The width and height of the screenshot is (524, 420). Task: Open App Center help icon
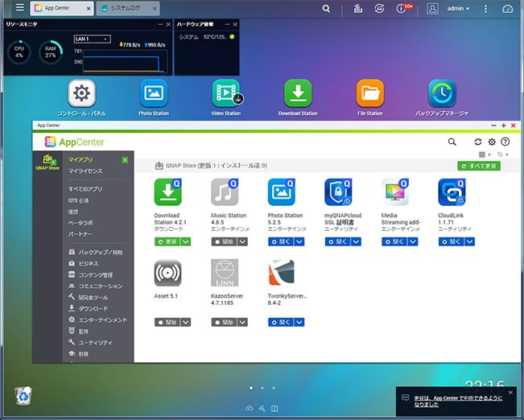pyautogui.click(x=505, y=142)
